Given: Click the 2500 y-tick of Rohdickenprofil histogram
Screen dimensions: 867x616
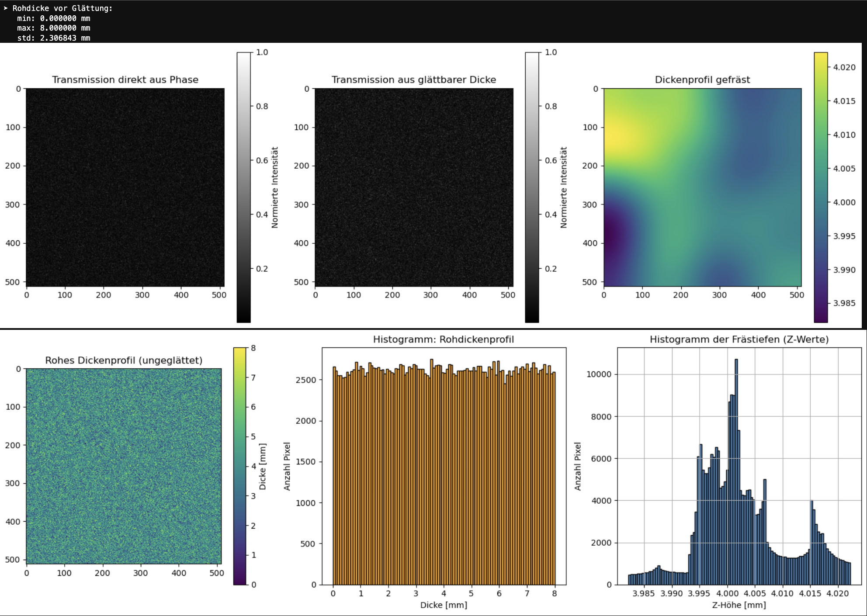Looking at the screenshot, I should 306,380.
